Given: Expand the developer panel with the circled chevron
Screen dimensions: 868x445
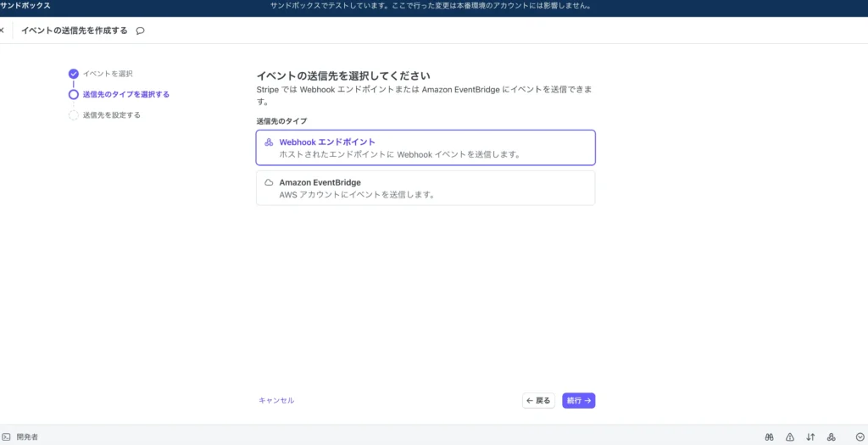Looking at the screenshot, I should (860, 437).
